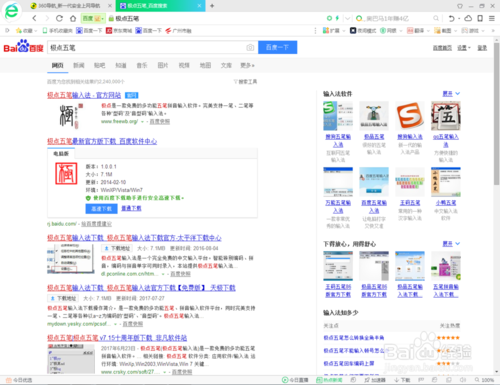This screenshot has width=500, height=385.
Task: Click the 360 browser logo icon
Action: (x=12, y=11)
